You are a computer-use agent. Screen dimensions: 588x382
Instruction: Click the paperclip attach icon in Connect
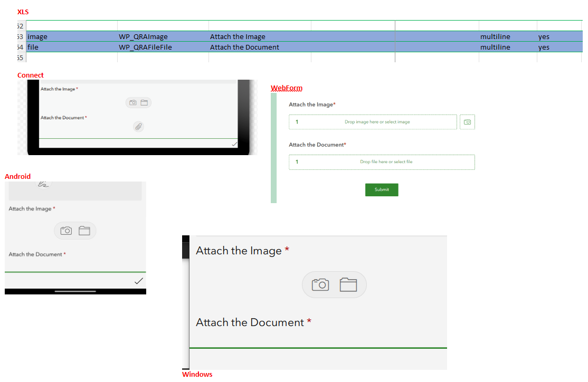coord(138,127)
